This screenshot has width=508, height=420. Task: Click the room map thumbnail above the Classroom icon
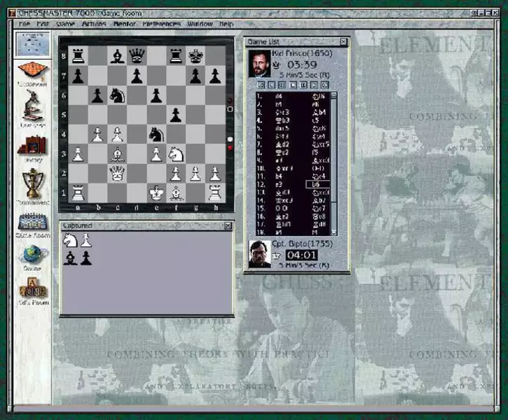[x=33, y=44]
